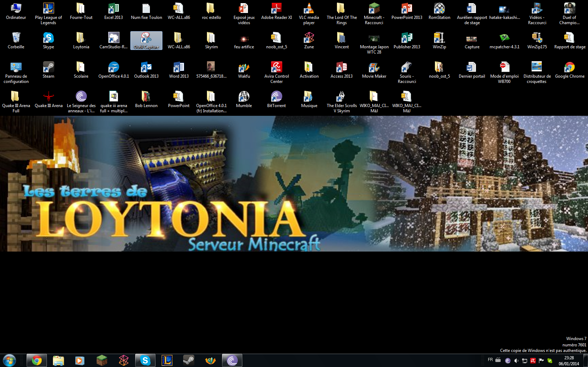Screen dimensions: 588x367
Task: Open Minecraft - Raccourci shortcut
Action: point(374,14)
